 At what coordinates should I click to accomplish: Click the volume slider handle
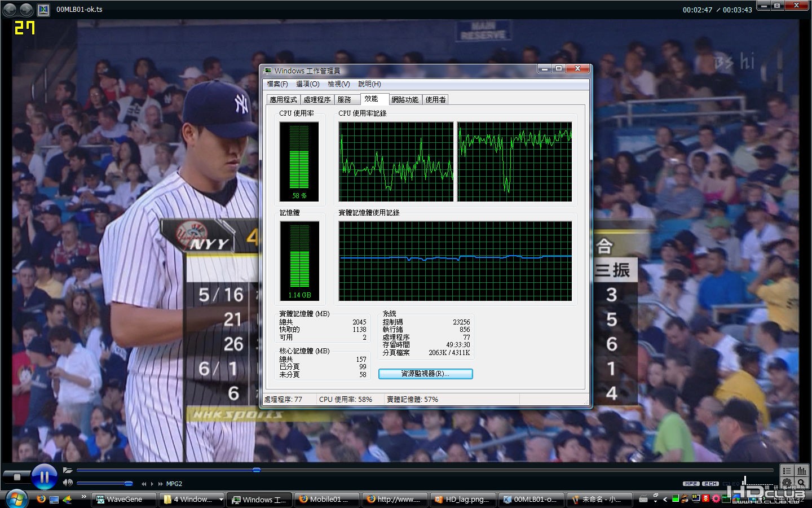click(129, 483)
